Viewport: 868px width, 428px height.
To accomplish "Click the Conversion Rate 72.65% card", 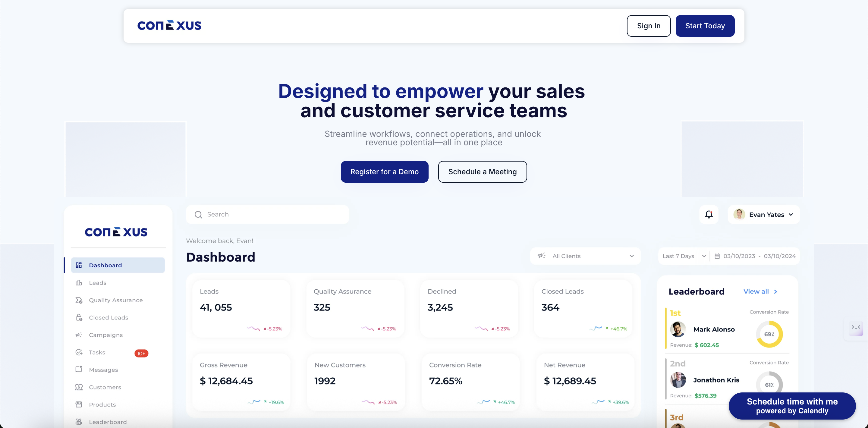I will tap(471, 382).
